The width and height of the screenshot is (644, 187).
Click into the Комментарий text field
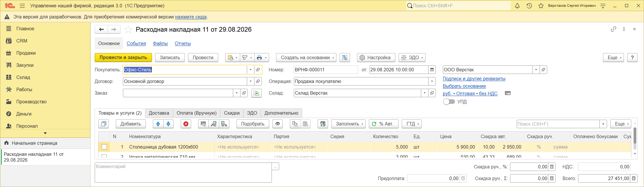coord(183,173)
